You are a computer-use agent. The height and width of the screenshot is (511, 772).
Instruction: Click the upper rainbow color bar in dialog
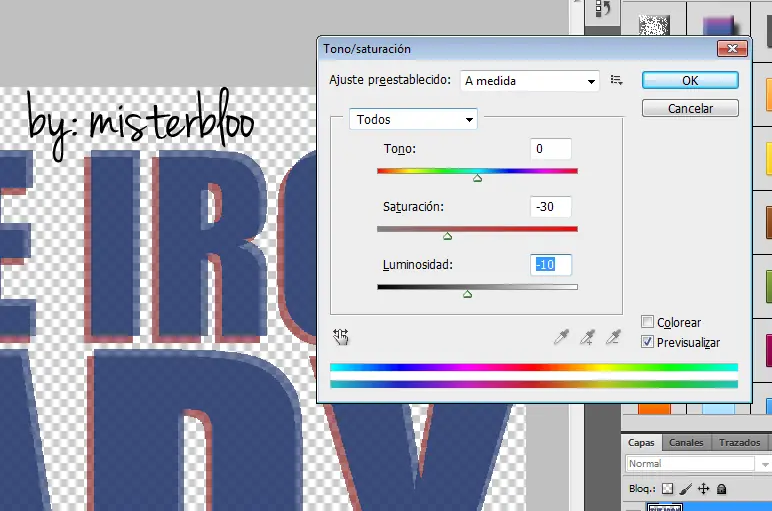tap(534, 367)
